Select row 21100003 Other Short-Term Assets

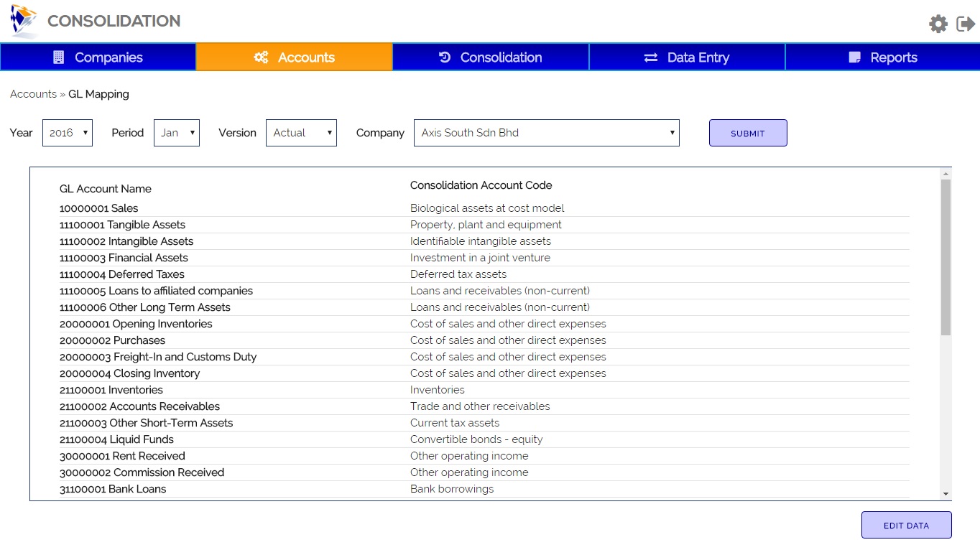click(x=484, y=423)
